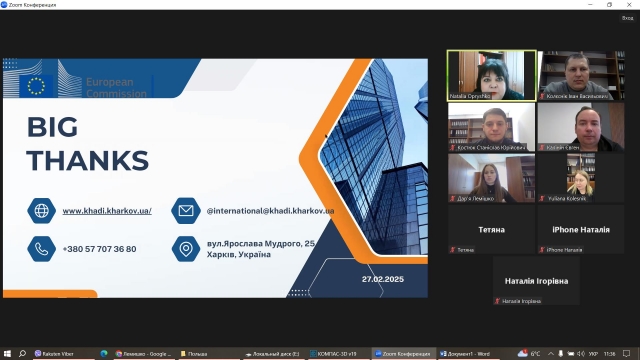Screen dimensions: 640x360
Task: Click the location pin icon on the slide
Action: point(186,249)
